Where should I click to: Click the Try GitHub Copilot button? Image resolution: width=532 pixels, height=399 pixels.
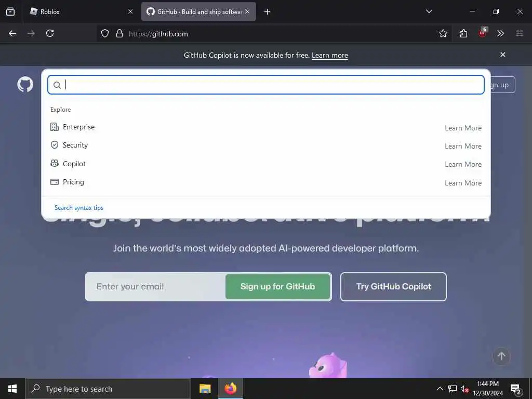pyautogui.click(x=394, y=287)
